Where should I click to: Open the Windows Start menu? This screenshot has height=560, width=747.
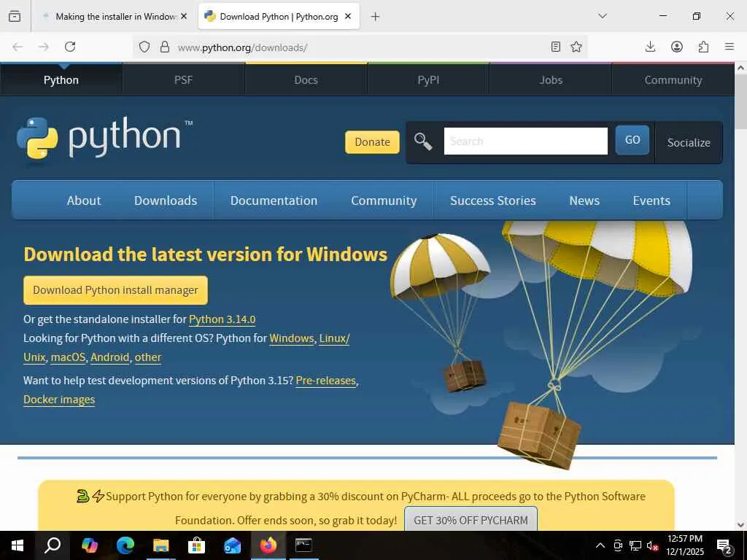(18, 545)
